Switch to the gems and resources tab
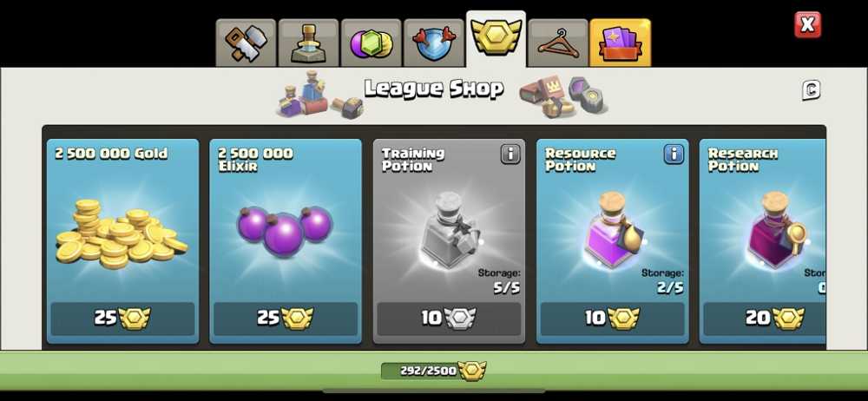The image size is (868, 401). pyautogui.click(x=371, y=43)
